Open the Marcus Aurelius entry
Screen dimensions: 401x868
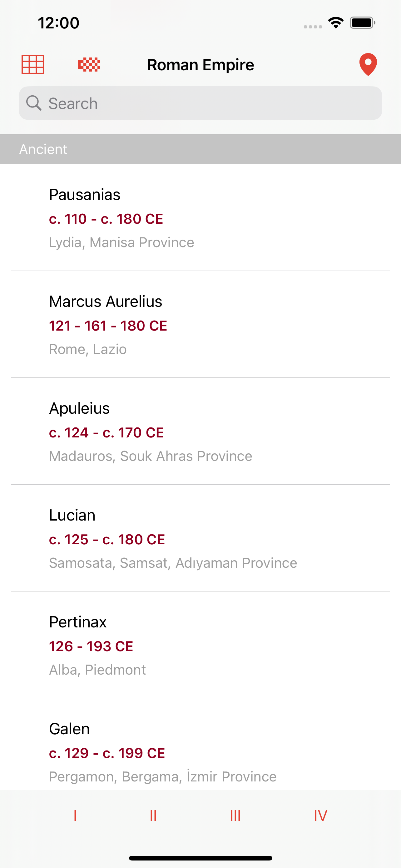coord(200,325)
